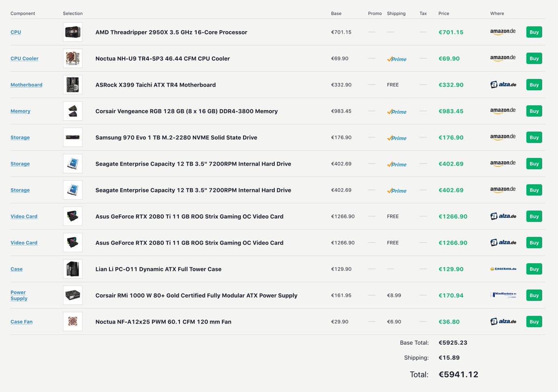Click the Promo column header
The height and width of the screenshot is (392, 558).
[375, 13]
